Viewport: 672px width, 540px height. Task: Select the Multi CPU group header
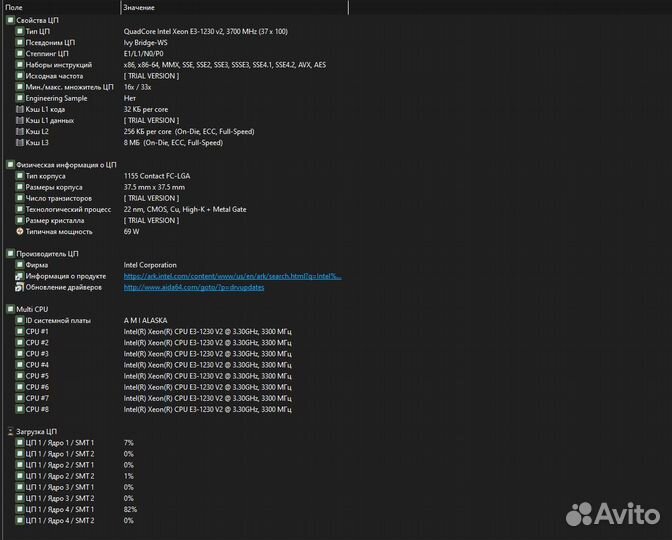31,309
